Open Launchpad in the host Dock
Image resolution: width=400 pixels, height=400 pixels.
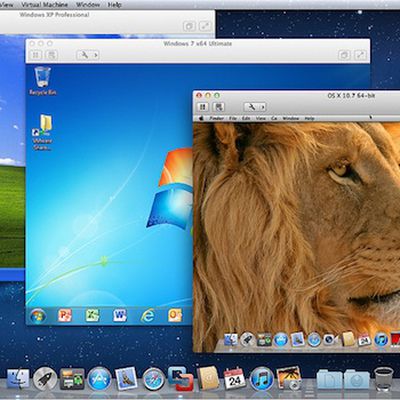click(45, 378)
